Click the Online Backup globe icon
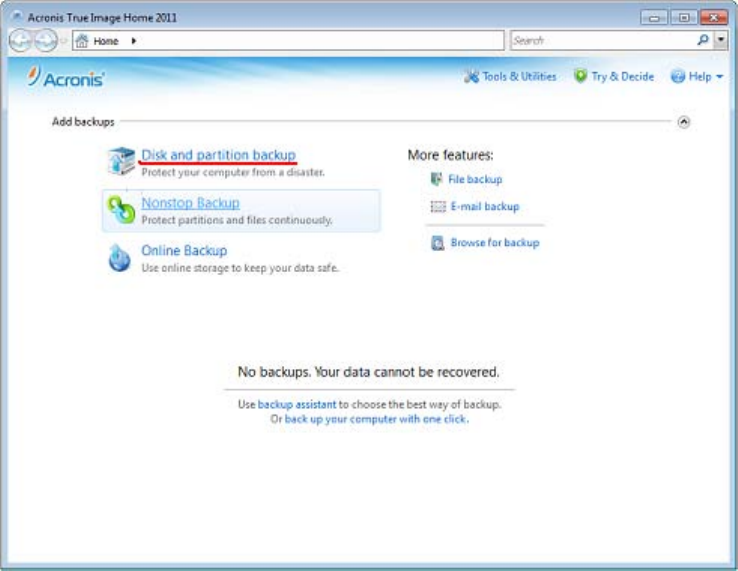Screen dimensions: 738x571 click(x=120, y=257)
